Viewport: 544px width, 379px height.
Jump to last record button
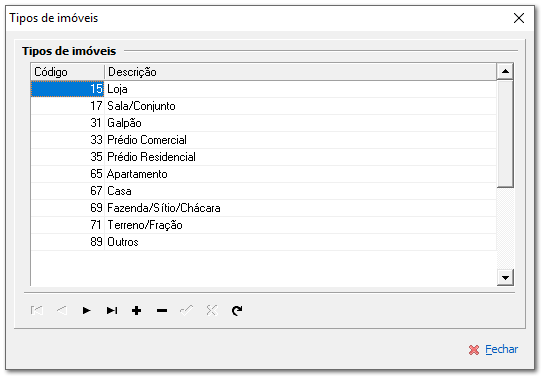coord(112,310)
